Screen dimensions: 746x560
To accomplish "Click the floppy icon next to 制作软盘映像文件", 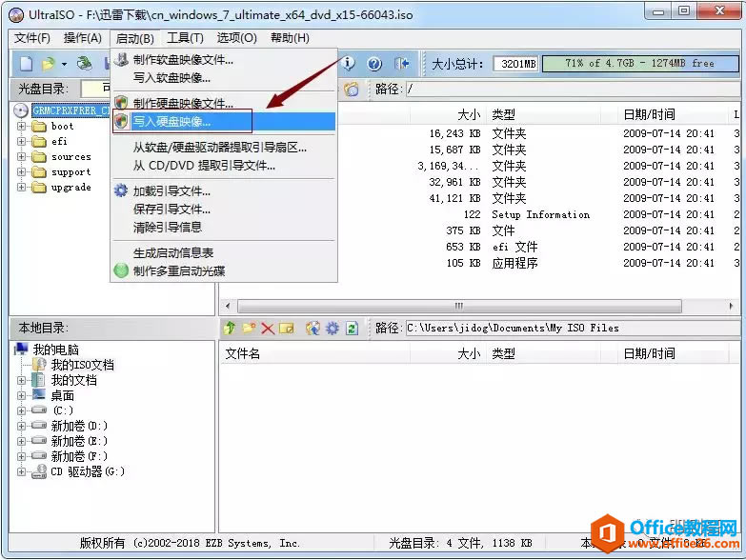I will 122,59.
